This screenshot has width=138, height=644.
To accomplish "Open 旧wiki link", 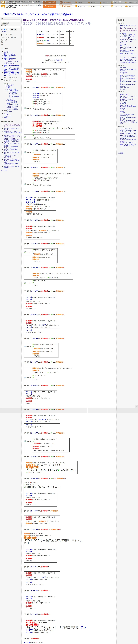I will tap(5, 118).
